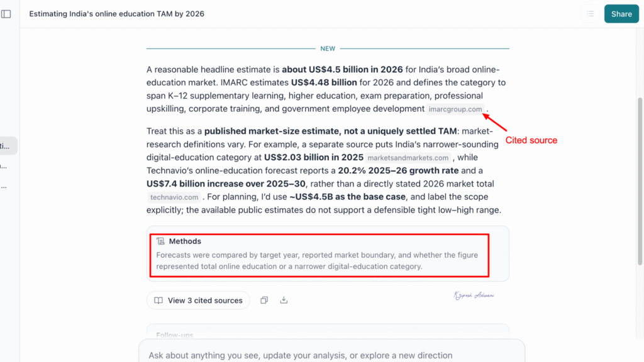644x362 pixels.
Task: Select the second truncated sidebar entry
Action: tap(4, 166)
